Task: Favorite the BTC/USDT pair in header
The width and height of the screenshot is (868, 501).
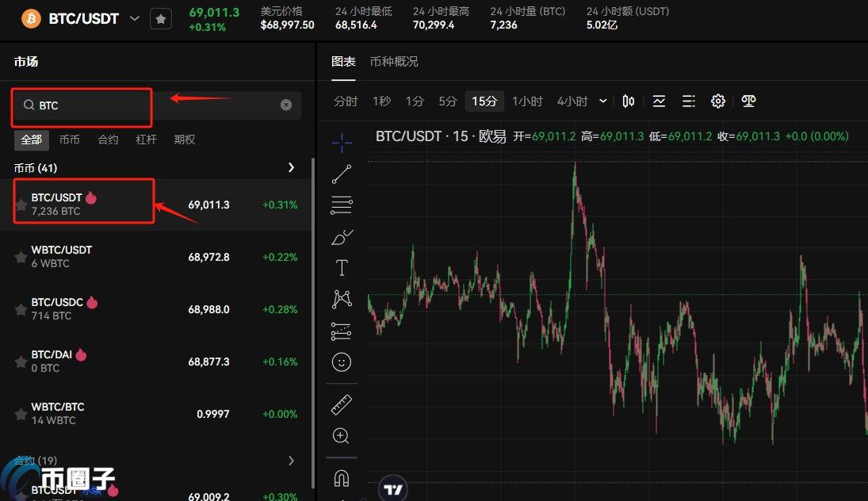Action: coord(161,19)
